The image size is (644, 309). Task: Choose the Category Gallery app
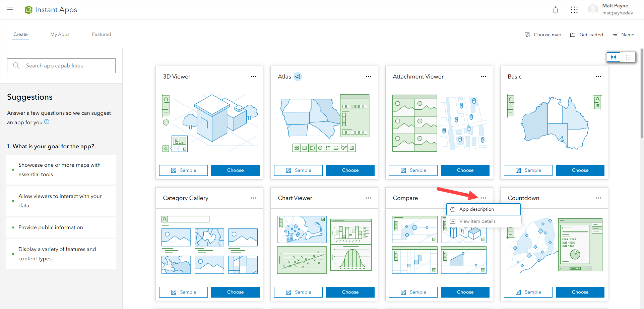(x=235, y=292)
